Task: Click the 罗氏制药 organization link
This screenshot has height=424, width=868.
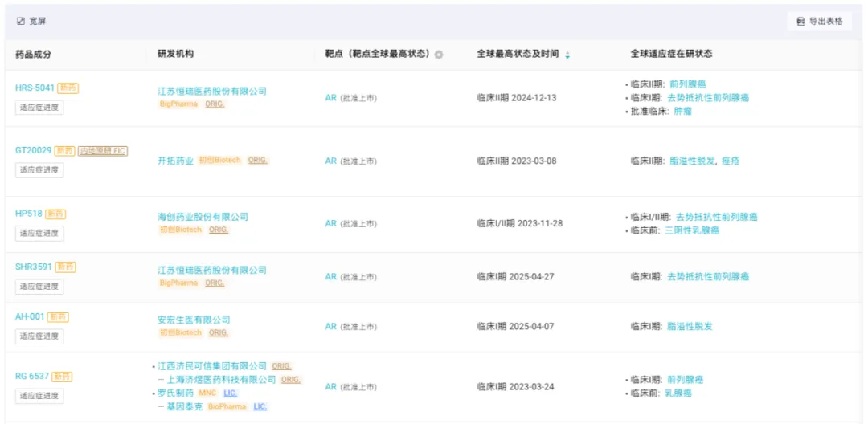Action: (178, 393)
